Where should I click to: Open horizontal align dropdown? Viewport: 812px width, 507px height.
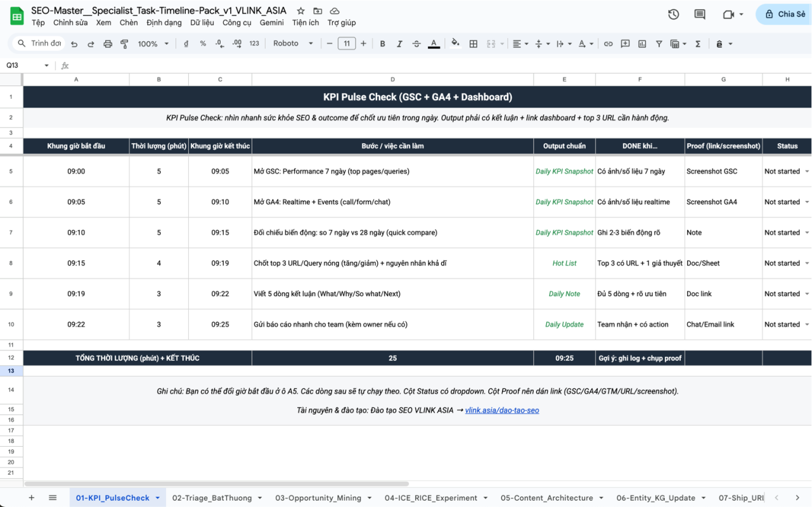pos(520,44)
